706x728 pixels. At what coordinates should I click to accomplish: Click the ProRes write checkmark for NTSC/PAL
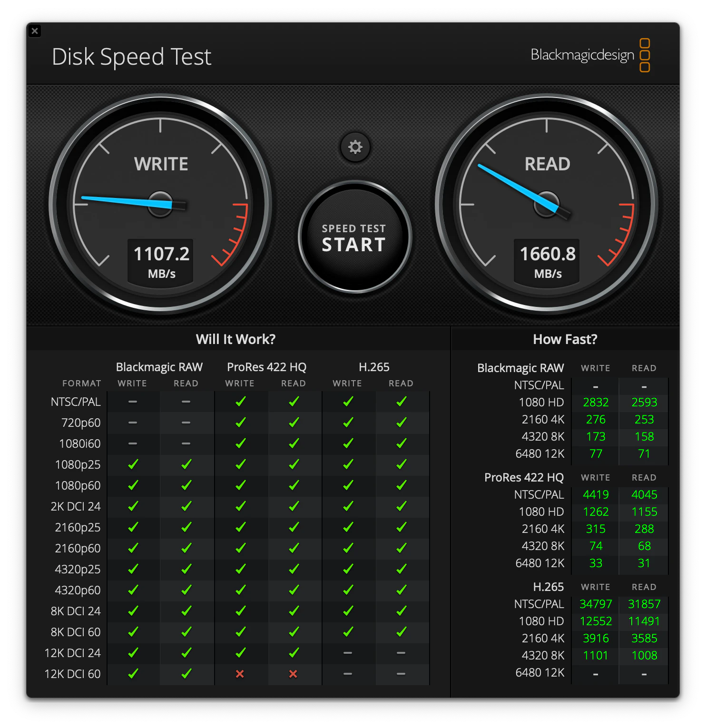click(241, 402)
